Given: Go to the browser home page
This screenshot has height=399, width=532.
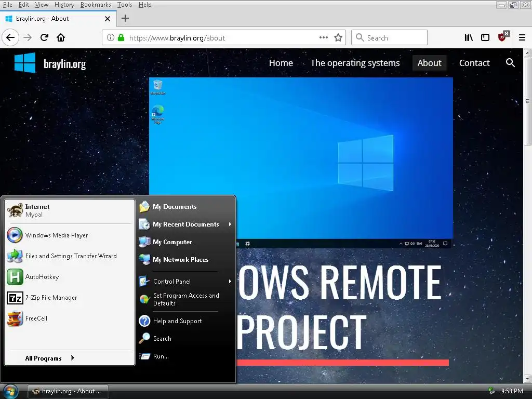Looking at the screenshot, I should click(61, 37).
